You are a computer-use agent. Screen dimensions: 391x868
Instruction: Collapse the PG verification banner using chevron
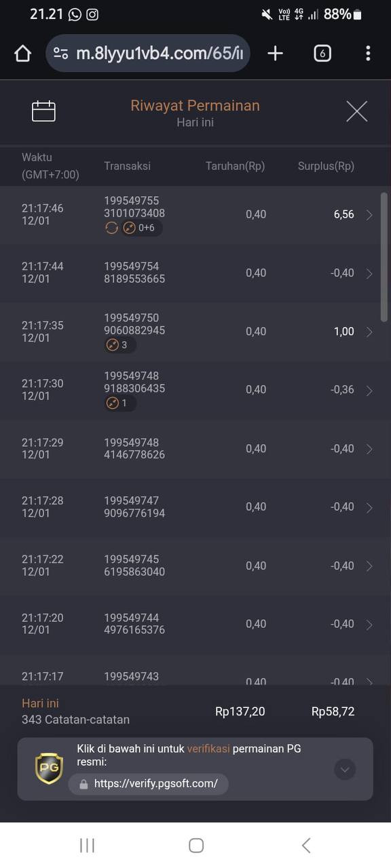click(345, 769)
